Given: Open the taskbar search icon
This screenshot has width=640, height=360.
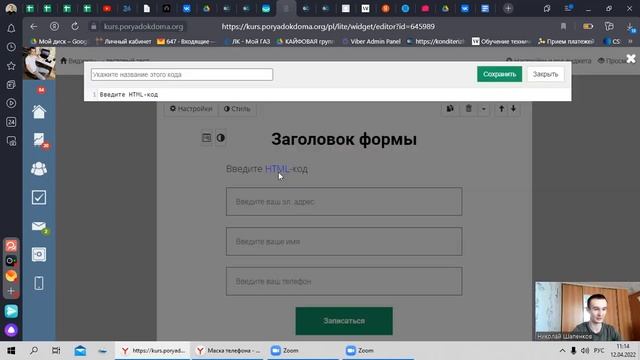Looking at the screenshot, I should click(34, 351).
